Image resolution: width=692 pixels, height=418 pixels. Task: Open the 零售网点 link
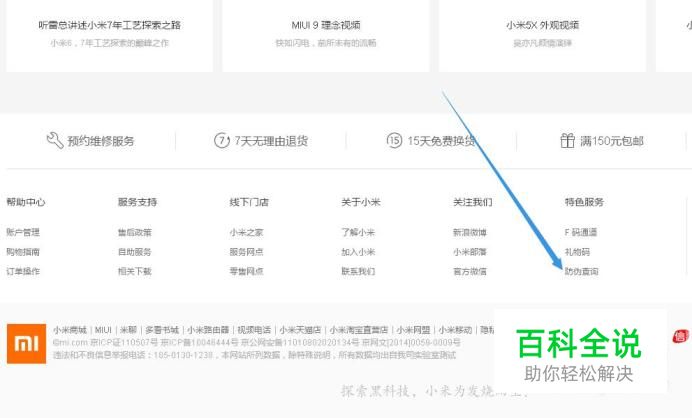tap(246, 271)
